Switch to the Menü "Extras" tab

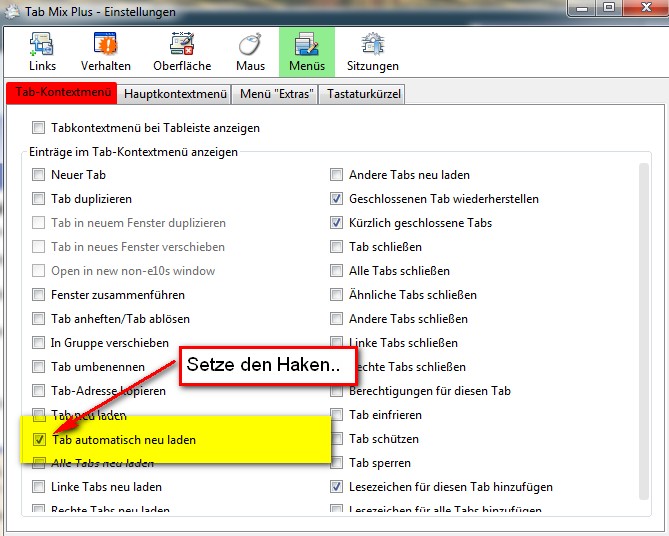(x=276, y=94)
